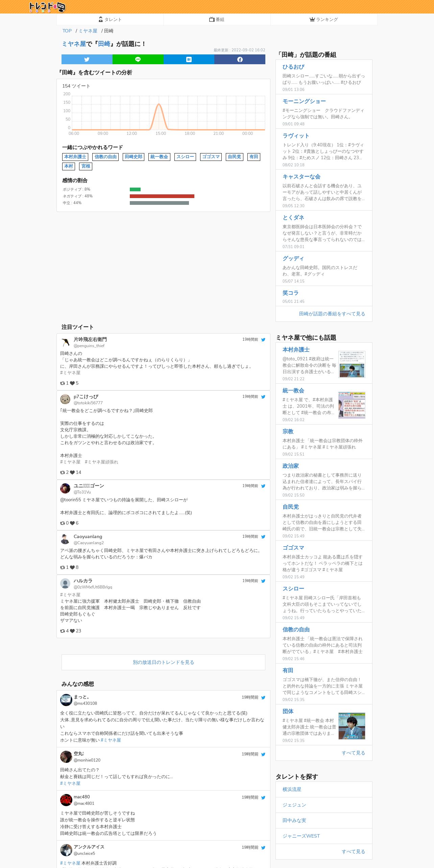The width and height of the screenshot is (434, 868).
Task: Share via the Twitter bird button
Action: 87,59
